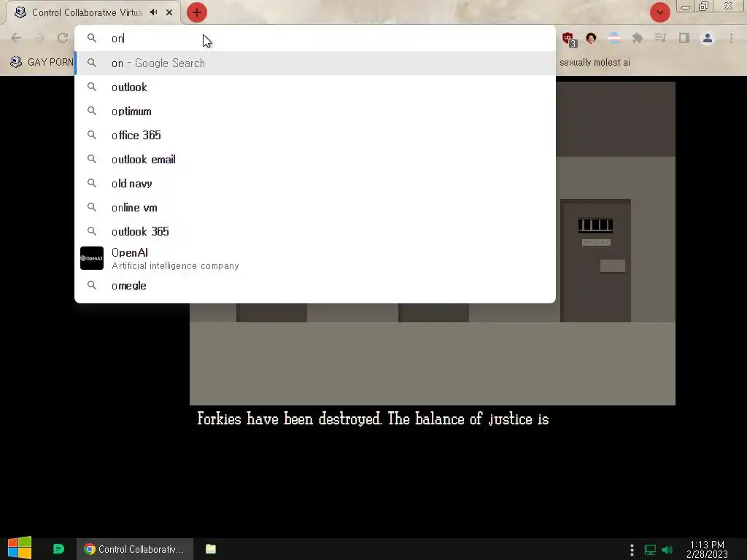Click the game's cell door
This screenshot has height=560, width=747.
(x=595, y=260)
